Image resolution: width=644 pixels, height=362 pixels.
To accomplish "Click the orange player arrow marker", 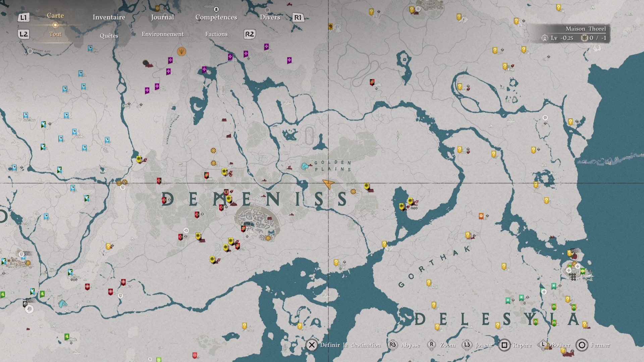I will (328, 184).
